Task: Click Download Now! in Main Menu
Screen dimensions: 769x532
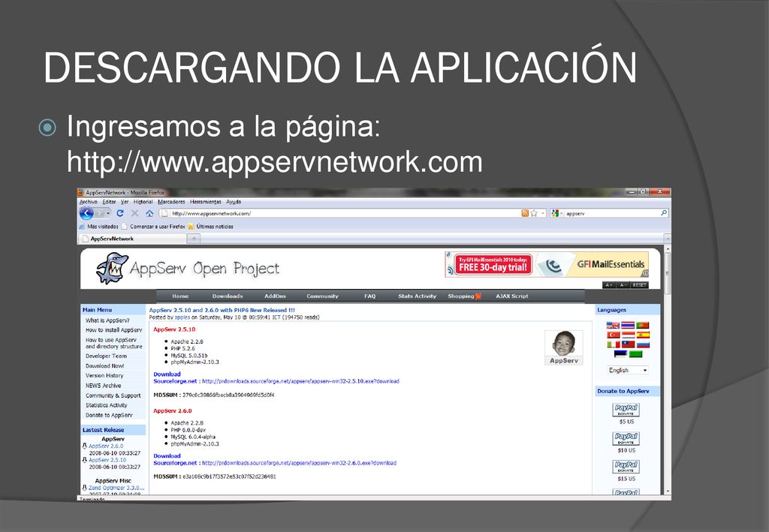Action: [x=104, y=366]
